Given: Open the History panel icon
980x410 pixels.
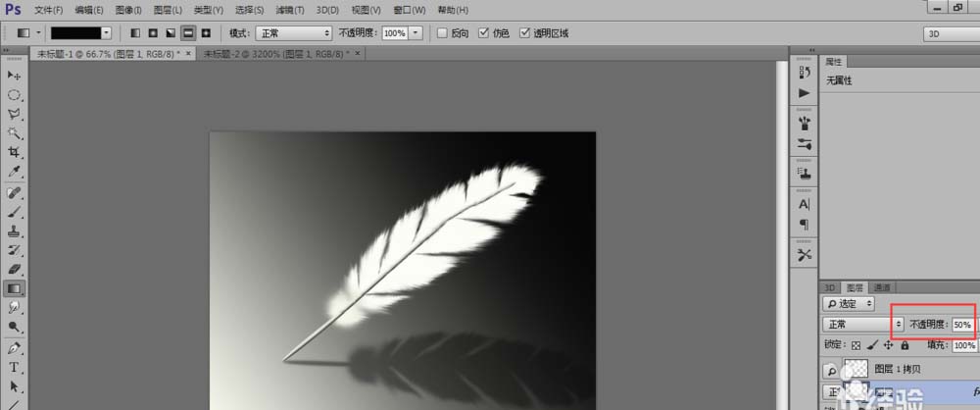Looking at the screenshot, I should (804, 73).
